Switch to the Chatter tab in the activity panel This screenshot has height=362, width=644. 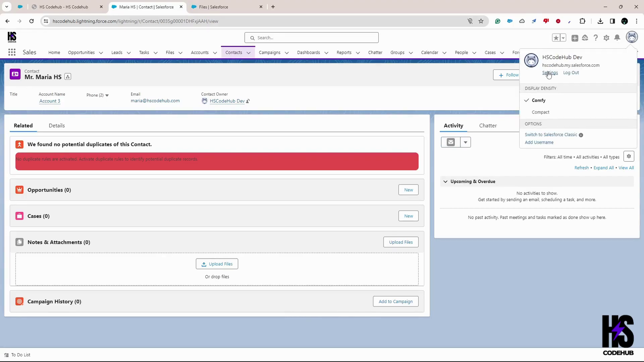point(488,125)
